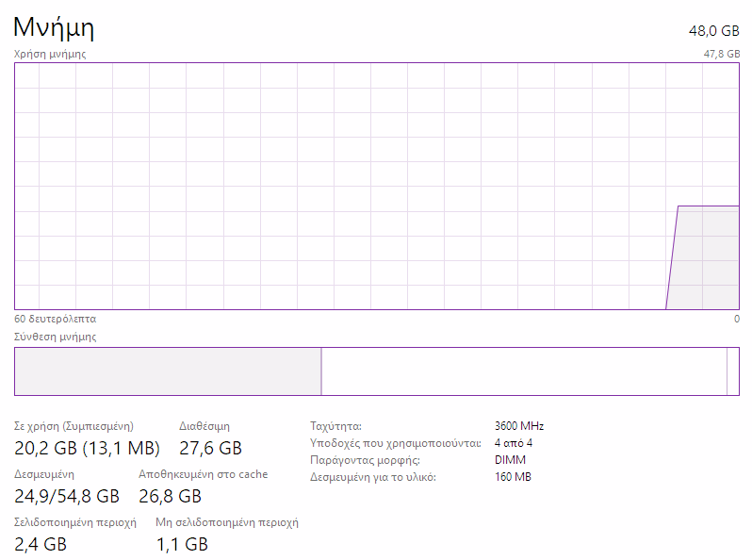This screenshot has height=560, width=752.
Task: Click the narrow free segment at composition bar end
Action: click(x=733, y=371)
